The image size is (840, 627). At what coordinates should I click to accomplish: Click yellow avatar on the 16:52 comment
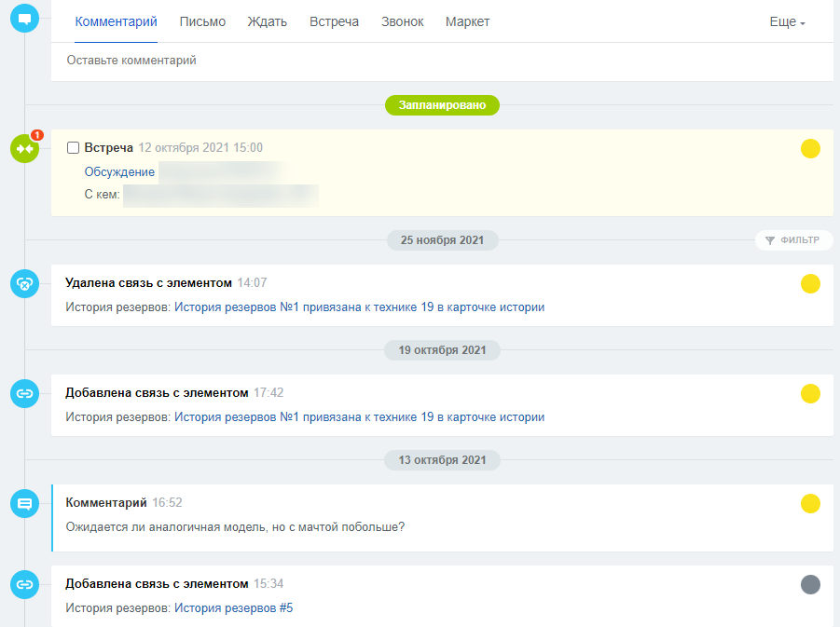(x=810, y=503)
